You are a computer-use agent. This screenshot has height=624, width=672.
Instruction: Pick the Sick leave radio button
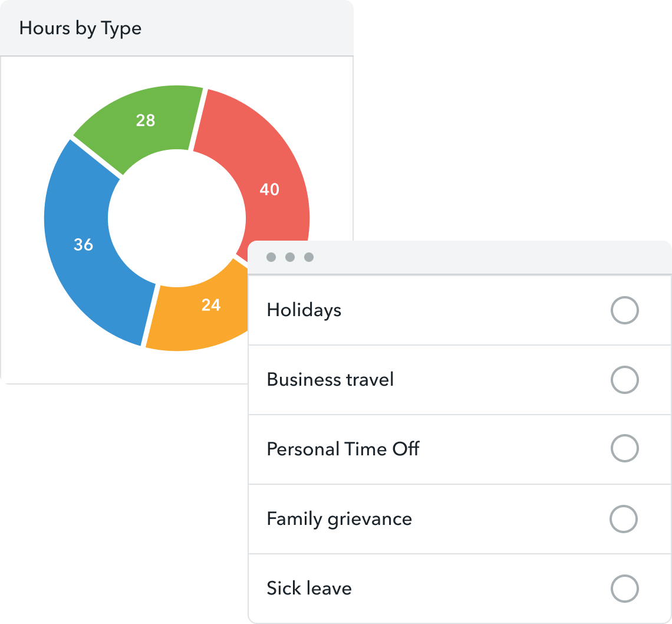(x=624, y=588)
